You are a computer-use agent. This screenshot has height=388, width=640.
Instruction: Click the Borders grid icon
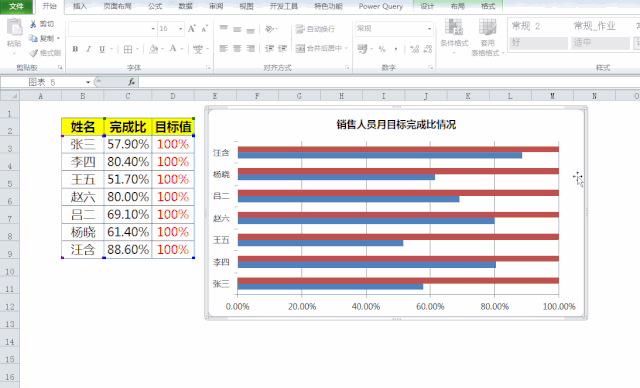click(128, 49)
